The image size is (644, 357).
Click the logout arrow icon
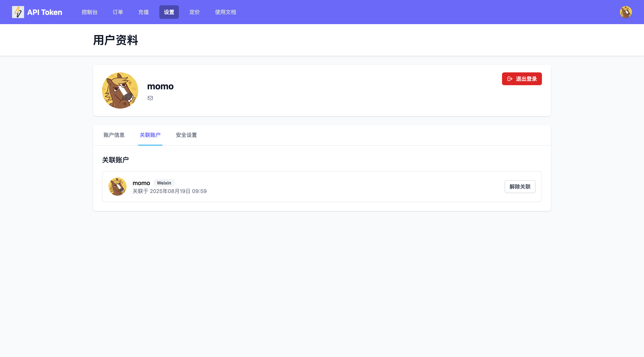[x=510, y=79]
